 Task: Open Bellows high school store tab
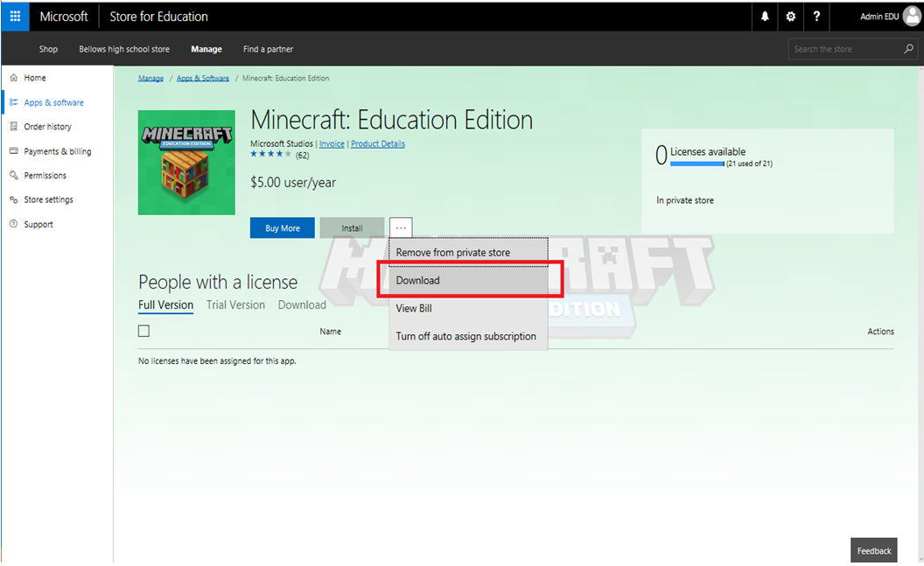coord(124,49)
